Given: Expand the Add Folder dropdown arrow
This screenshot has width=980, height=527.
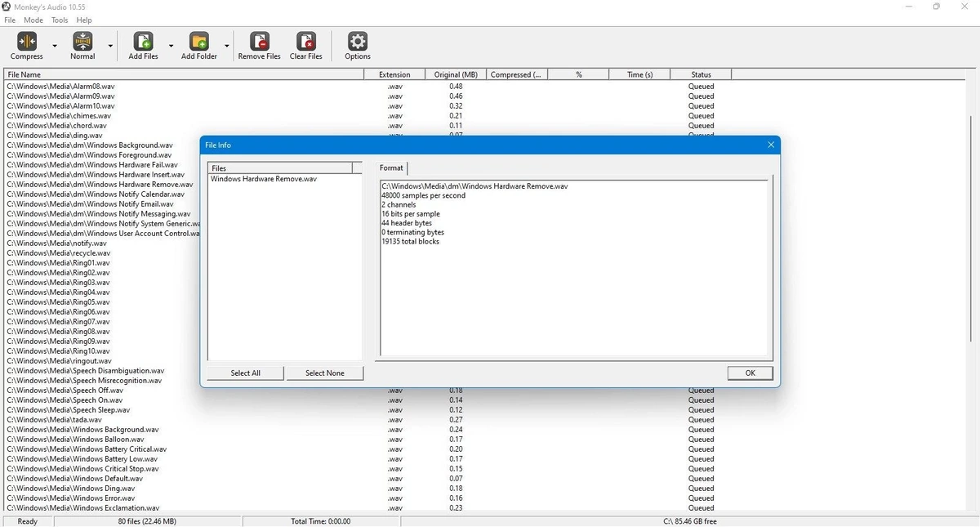Looking at the screenshot, I should click(226, 47).
